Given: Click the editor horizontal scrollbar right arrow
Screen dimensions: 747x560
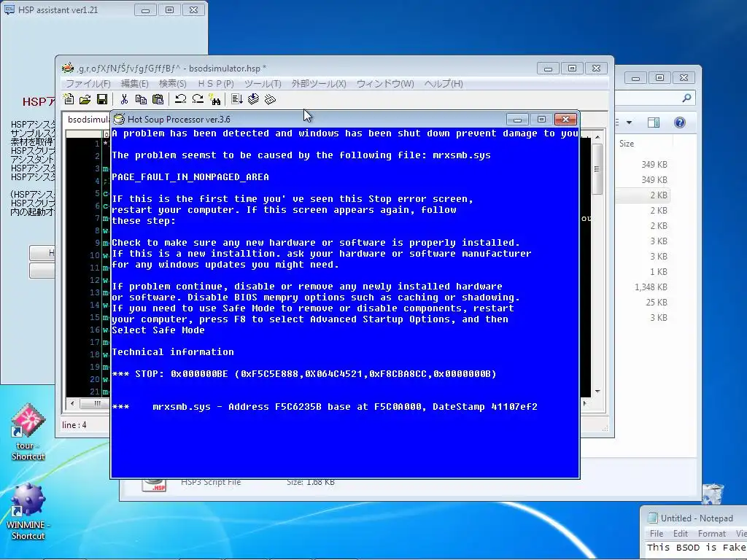Looking at the screenshot, I should pos(585,403).
